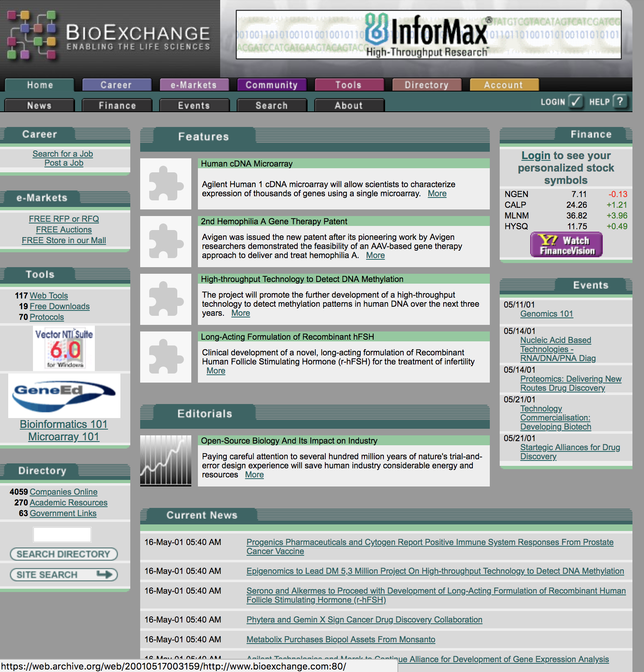The image size is (644, 672).
Task: View Companies Online directory link
Action: pos(63,492)
